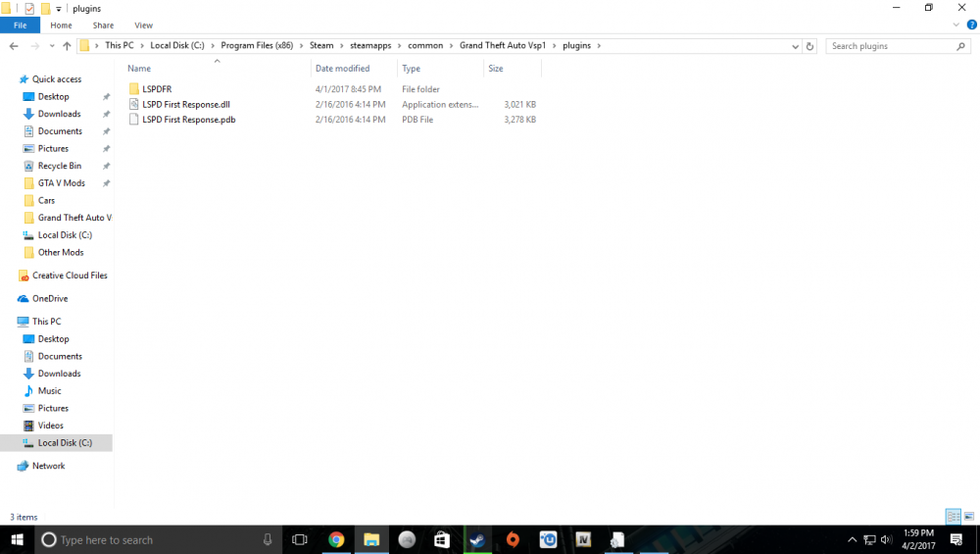980x554 pixels.
Task: Open Recycle Bin in the sidebar
Action: click(x=60, y=166)
